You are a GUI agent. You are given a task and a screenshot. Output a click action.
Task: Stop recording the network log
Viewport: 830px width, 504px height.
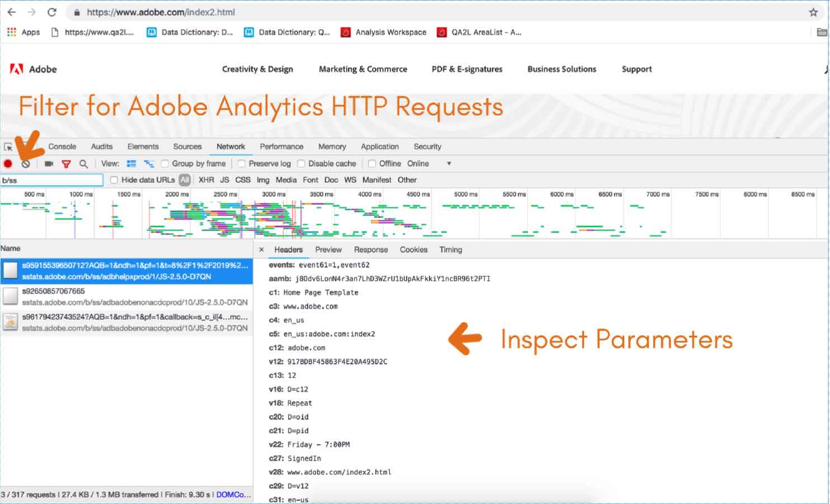[8, 164]
